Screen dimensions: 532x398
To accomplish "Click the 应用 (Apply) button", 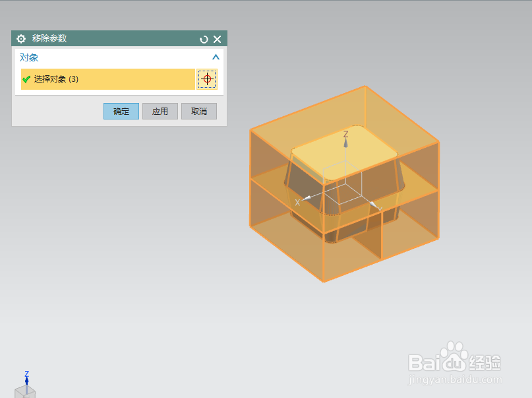I will (x=160, y=112).
